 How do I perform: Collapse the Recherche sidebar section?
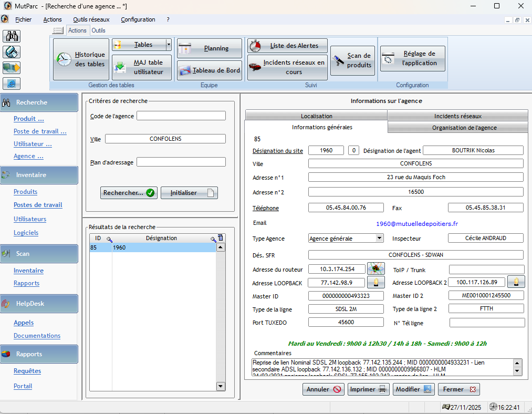[39, 102]
